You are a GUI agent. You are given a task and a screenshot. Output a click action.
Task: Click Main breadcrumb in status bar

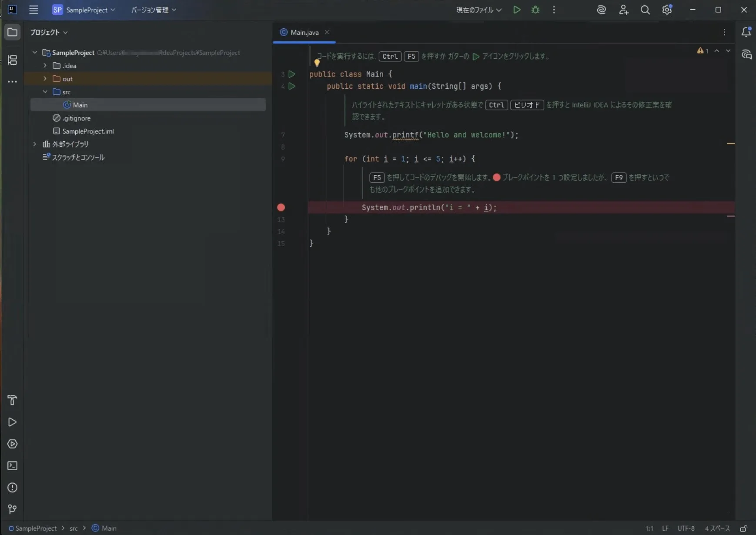point(104,528)
